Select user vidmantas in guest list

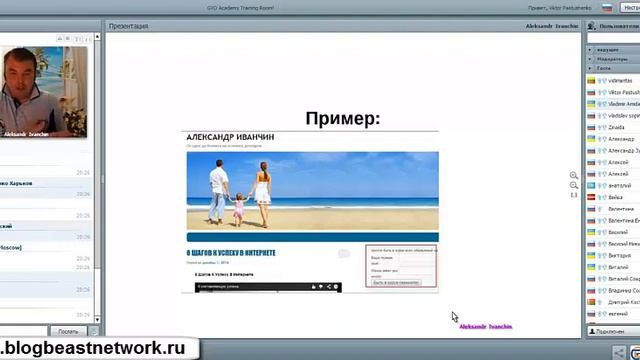[x=620, y=81]
